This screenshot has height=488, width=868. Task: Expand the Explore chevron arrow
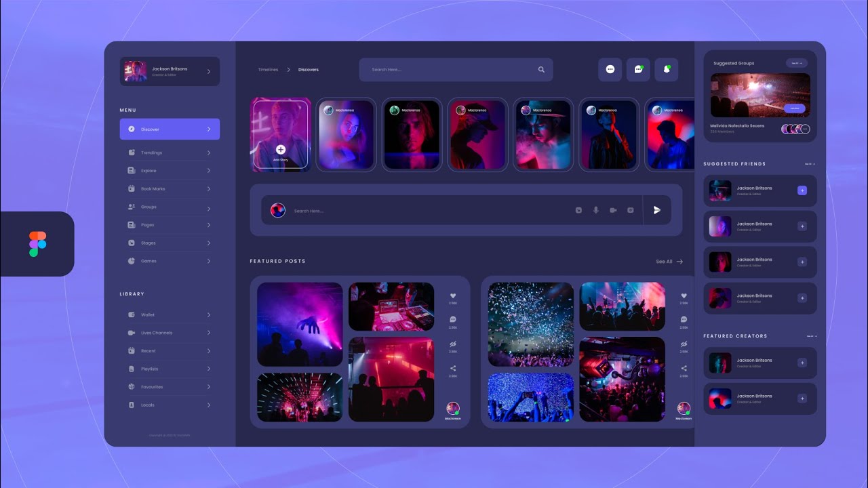coord(209,171)
